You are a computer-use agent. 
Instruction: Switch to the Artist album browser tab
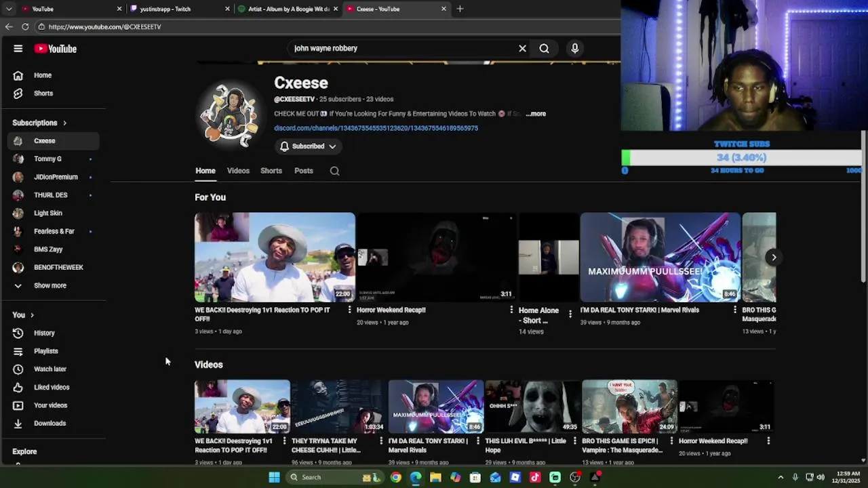[x=288, y=9]
